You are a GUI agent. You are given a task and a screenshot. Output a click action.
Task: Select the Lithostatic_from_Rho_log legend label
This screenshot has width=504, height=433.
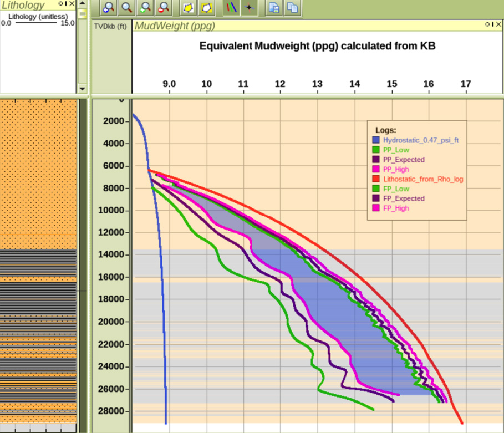[x=423, y=180]
